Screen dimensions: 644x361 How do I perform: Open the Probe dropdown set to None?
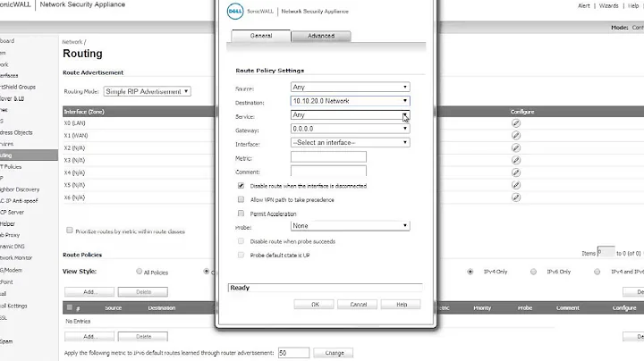tap(351, 225)
